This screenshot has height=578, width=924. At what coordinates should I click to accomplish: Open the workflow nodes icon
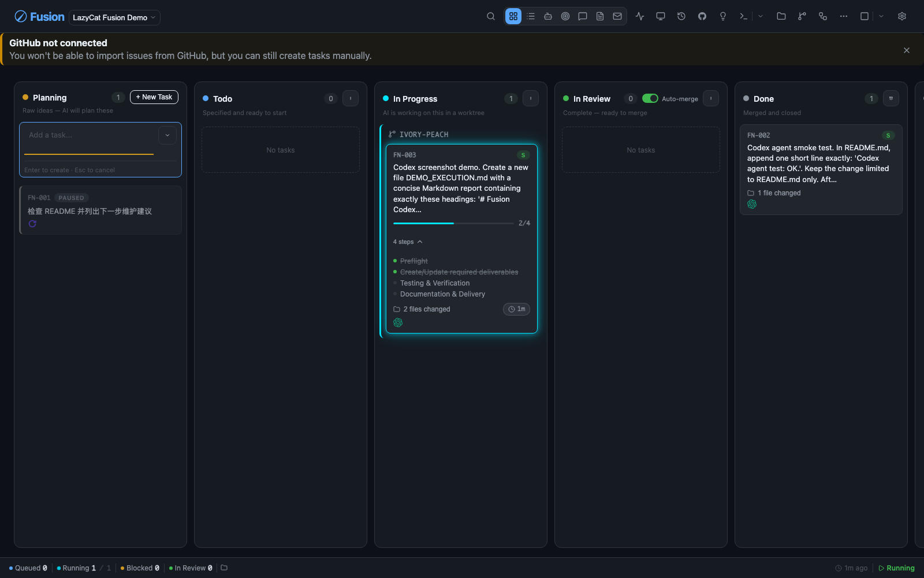pos(823,16)
